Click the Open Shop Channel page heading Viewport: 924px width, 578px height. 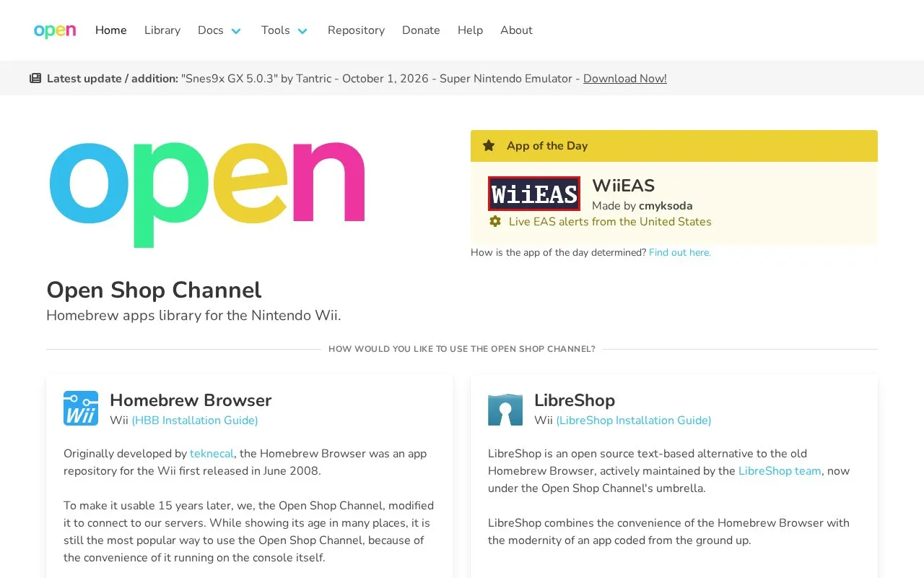154,290
